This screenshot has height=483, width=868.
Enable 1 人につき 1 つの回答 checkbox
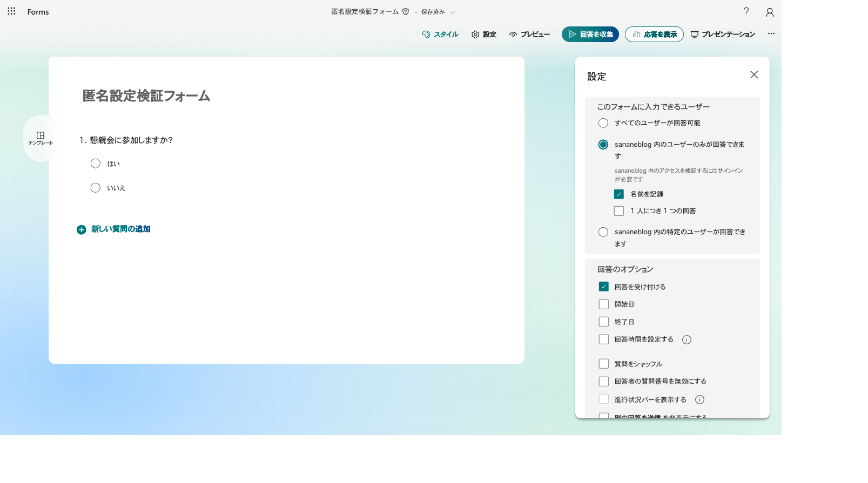(619, 211)
